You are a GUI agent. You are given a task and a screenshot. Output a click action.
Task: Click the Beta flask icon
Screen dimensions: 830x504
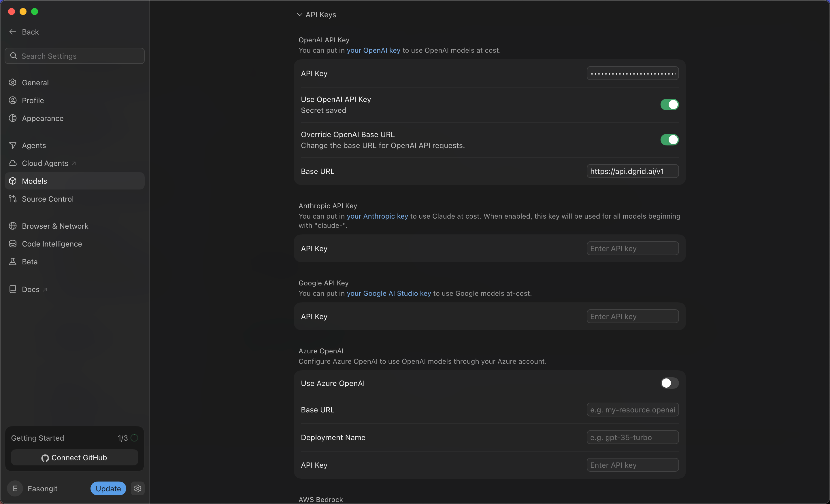(13, 262)
